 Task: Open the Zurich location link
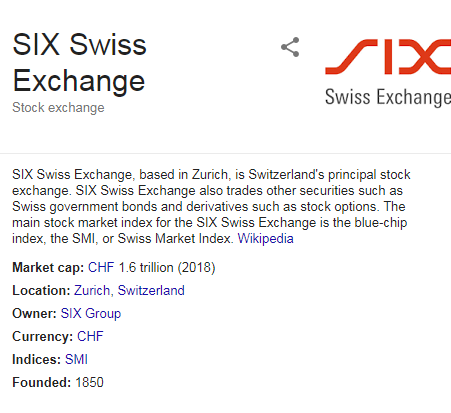coord(92,291)
